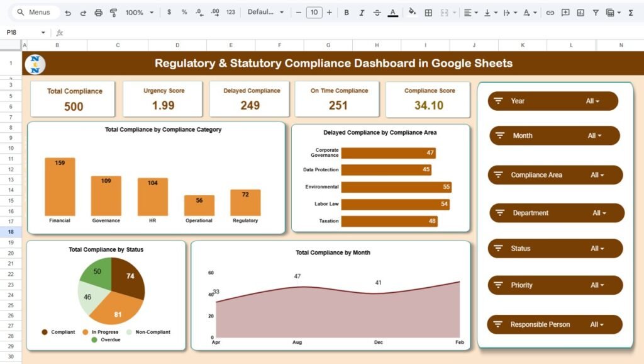This screenshot has width=644, height=364.
Task: Open the 100% zoom dropdown
Action: pos(140,13)
